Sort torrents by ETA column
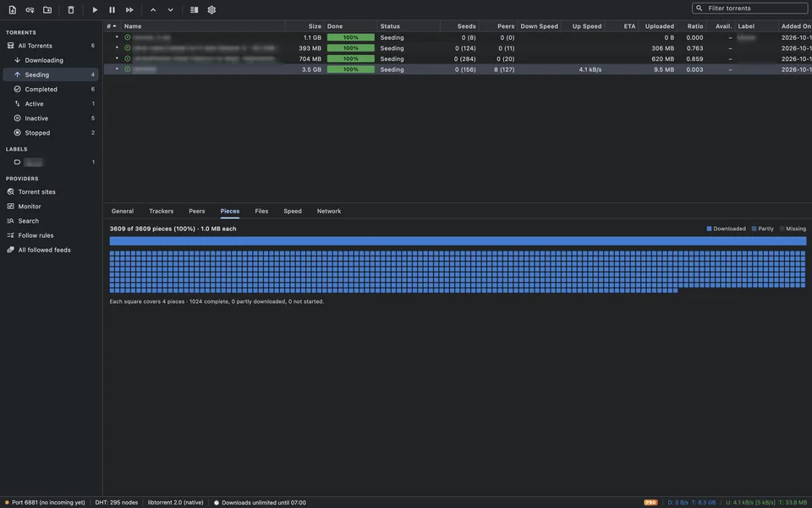Image resolution: width=812 pixels, height=508 pixels. click(622, 26)
